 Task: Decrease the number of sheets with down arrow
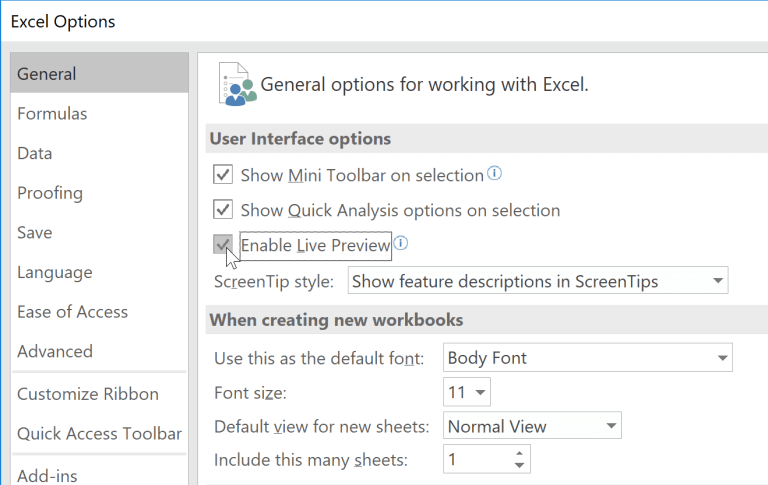point(518,465)
